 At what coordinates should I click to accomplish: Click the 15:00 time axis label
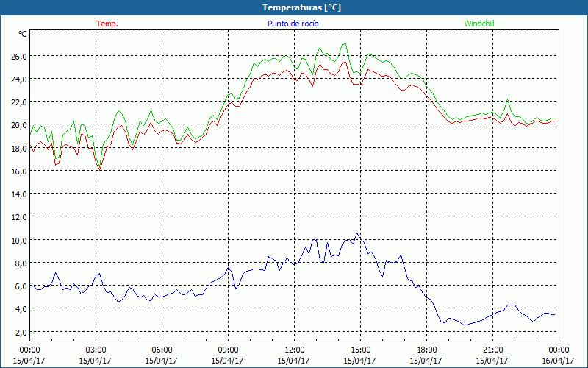360,350
